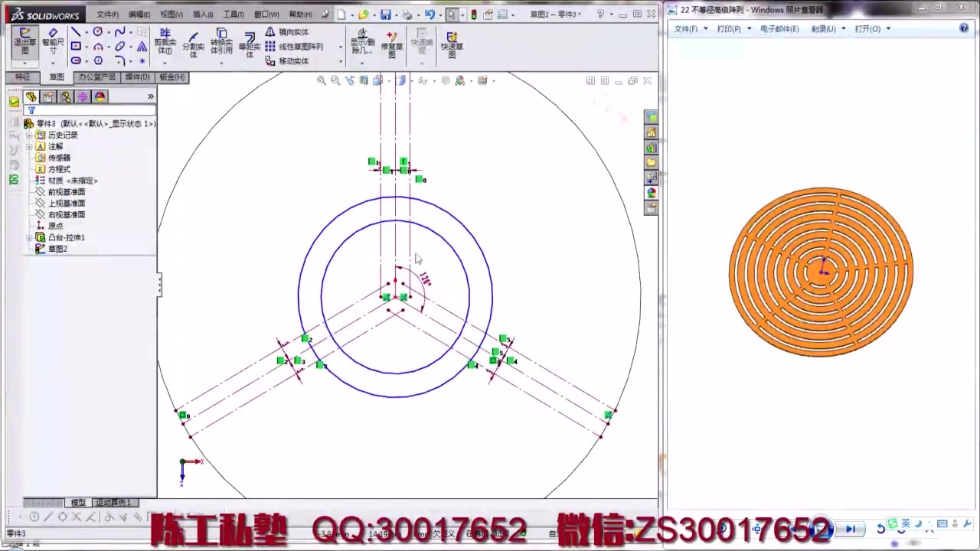Screen dimensions: 980x551
Task: Select the Ellipse sketch tool
Action: 120,47
